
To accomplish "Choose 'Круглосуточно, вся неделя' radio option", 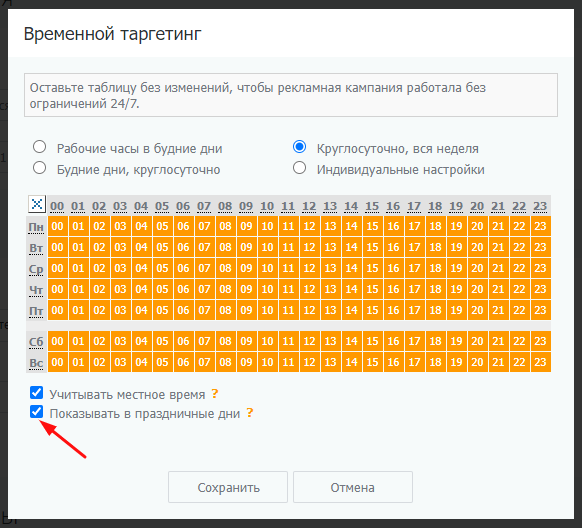I will click(x=300, y=147).
